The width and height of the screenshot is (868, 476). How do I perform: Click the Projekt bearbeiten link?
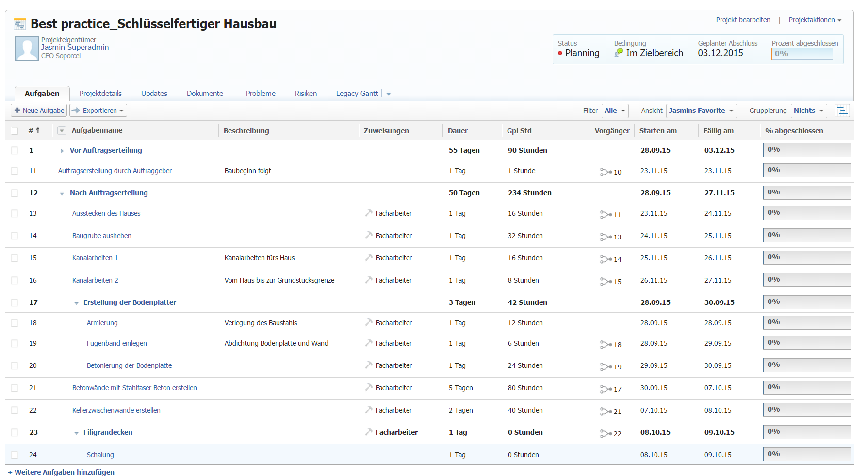click(x=743, y=20)
